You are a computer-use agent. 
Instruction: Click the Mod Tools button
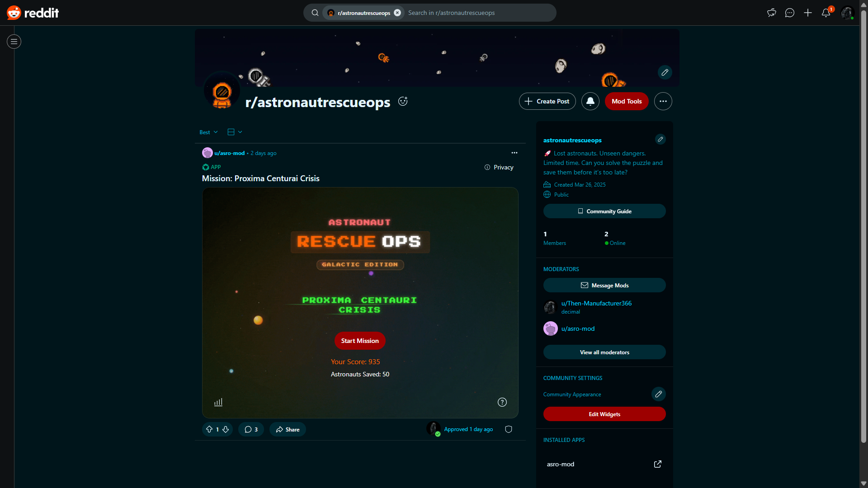(x=626, y=101)
